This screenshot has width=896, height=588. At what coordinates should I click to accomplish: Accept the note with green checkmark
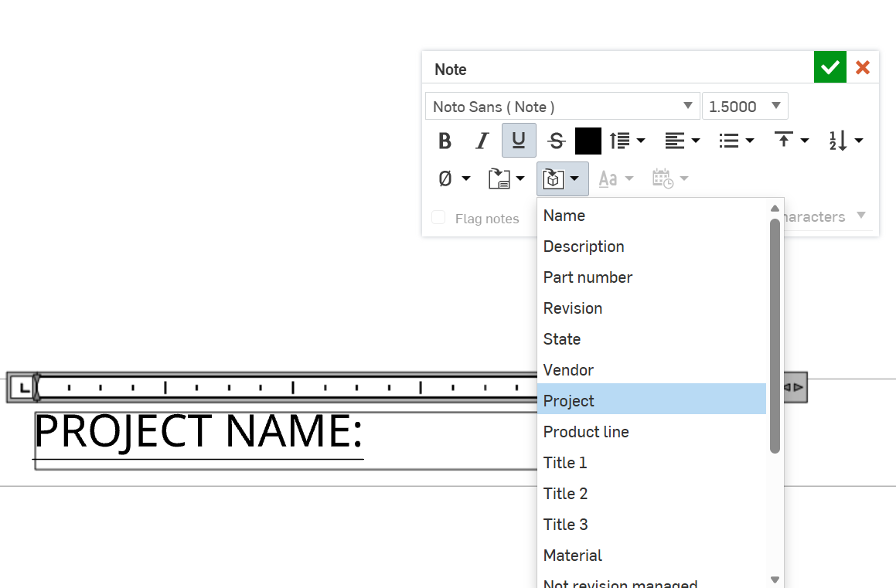(830, 67)
